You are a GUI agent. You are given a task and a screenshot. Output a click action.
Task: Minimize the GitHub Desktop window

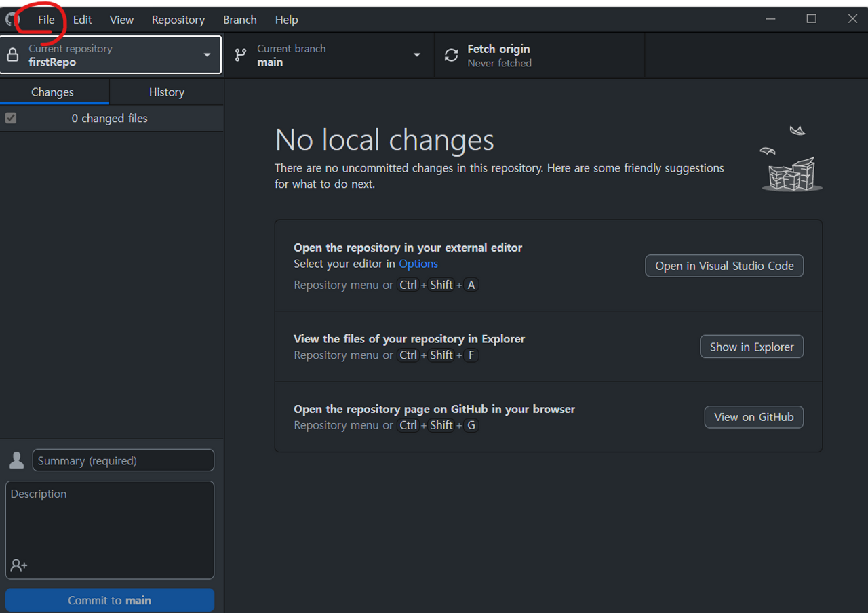click(x=770, y=19)
